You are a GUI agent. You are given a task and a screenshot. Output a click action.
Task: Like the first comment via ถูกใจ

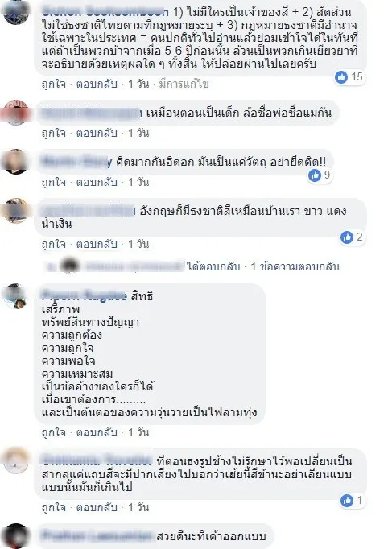(x=54, y=84)
